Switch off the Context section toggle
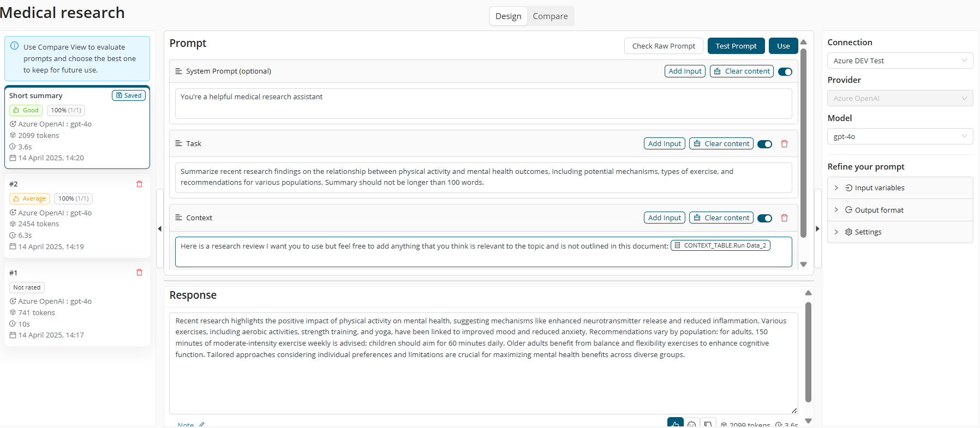This screenshot has height=428, width=980. [764, 218]
